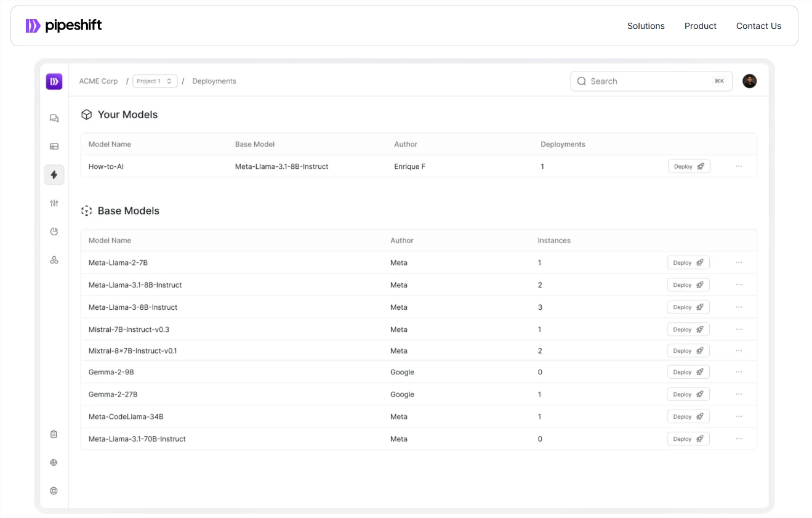
Task: Open the three-circles cluster sidebar icon
Action: pos(54,260)
